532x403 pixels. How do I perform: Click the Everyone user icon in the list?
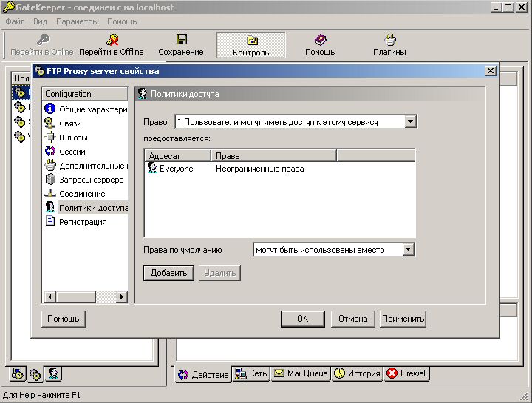[152, 168]
